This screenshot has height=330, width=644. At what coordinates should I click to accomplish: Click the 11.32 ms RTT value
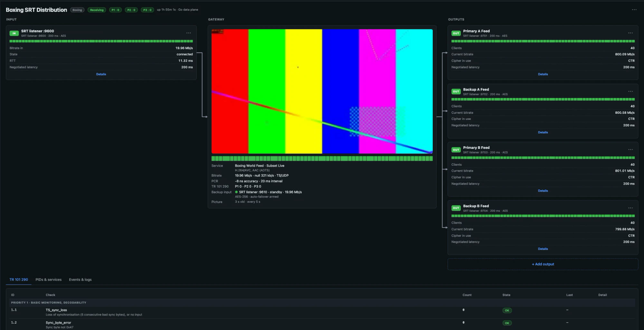[185, 61]
